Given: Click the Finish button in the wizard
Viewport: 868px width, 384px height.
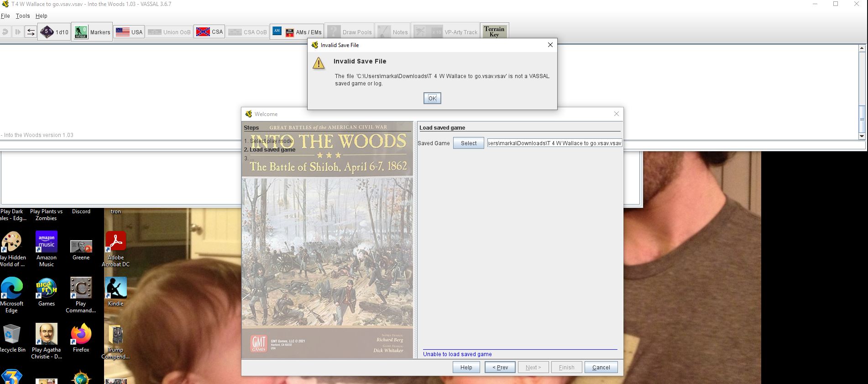Looking at the screenshot, I should (x=567, y=367).
